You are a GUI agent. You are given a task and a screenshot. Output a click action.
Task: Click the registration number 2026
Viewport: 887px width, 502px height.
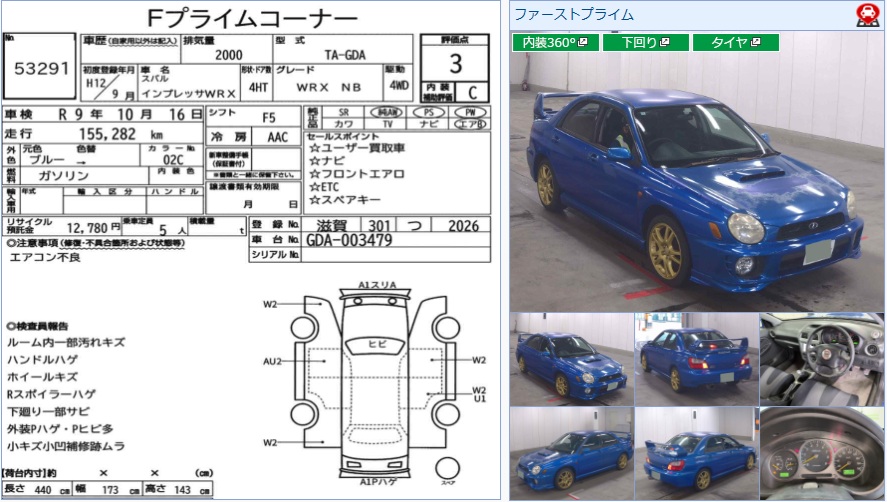(463, 226)
